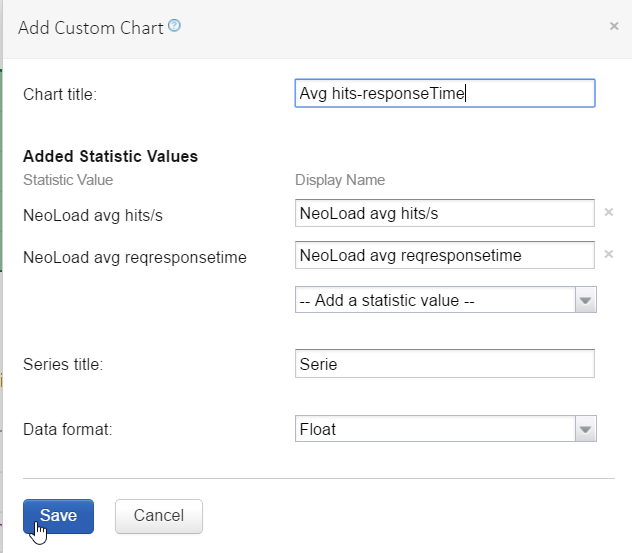Select the 'NeoLoad avg reqresponsetime' statistic value label
Image resolution: width=632 pixels, height=553 pixels.
(x=134, y=257)
